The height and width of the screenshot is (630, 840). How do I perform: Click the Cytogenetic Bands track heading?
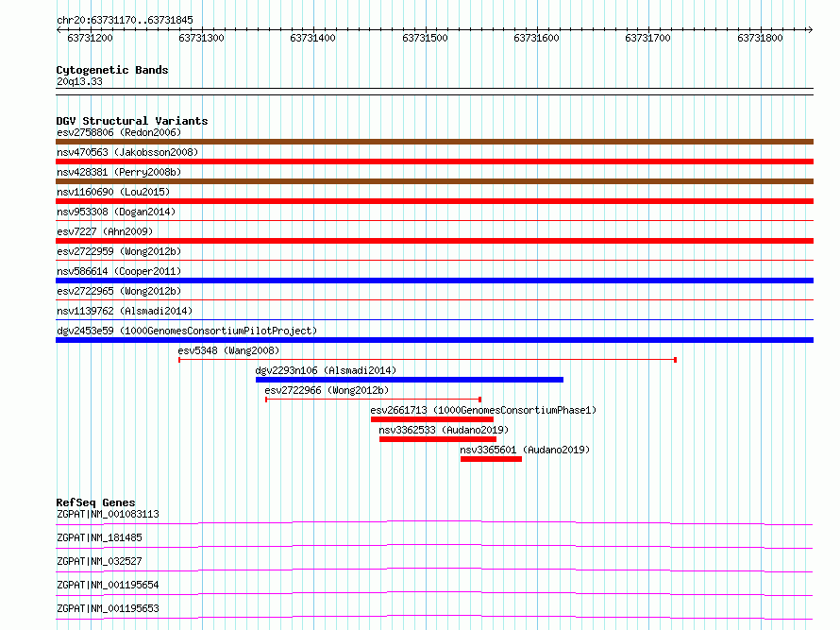tap(112, 70)
